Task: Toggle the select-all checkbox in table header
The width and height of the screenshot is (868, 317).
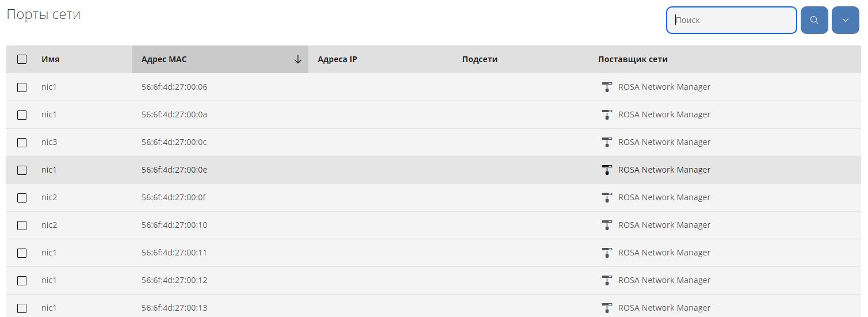Action: (22, 59)
